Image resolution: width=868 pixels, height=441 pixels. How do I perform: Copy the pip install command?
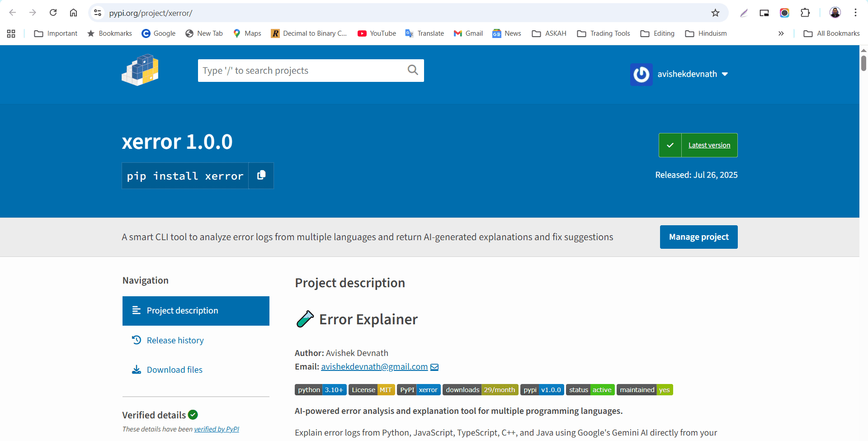click(x=261, y=175)
